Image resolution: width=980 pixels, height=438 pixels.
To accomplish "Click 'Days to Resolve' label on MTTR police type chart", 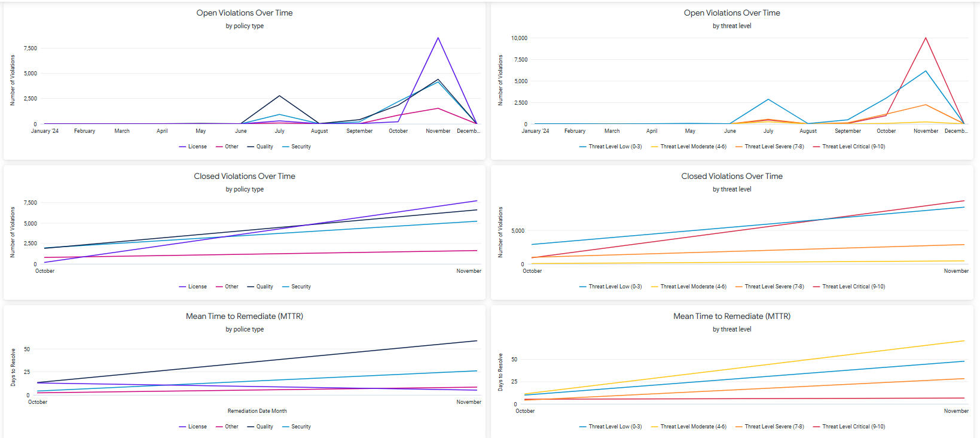I will point(13,367).
